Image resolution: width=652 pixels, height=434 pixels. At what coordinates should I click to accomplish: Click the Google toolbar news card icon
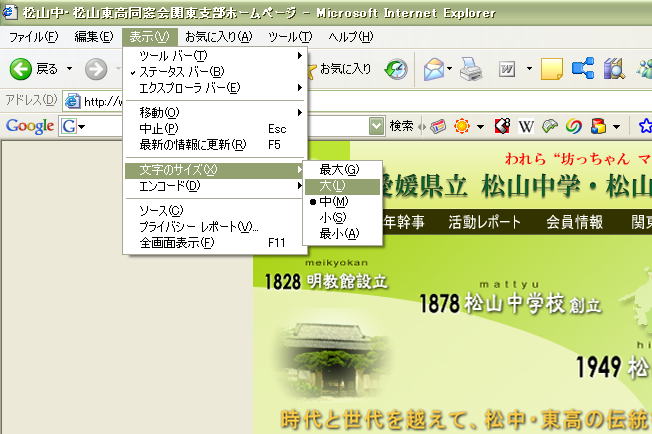click(x=437, y=126)
